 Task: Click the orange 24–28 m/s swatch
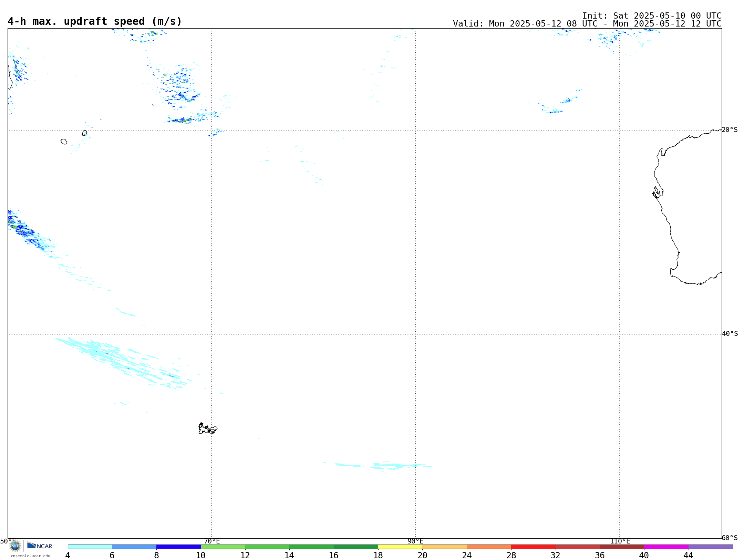[489, 547]
